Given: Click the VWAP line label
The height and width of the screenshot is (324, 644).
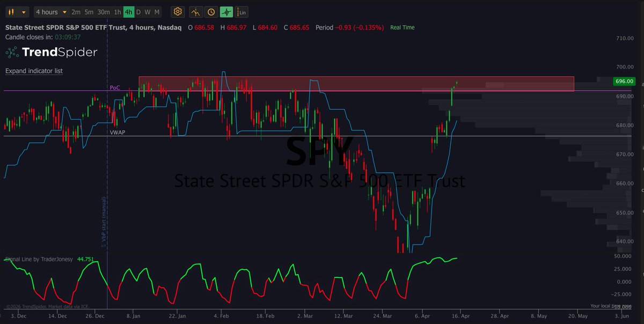Looking at the screenshot, I should (x=118, y=132).
